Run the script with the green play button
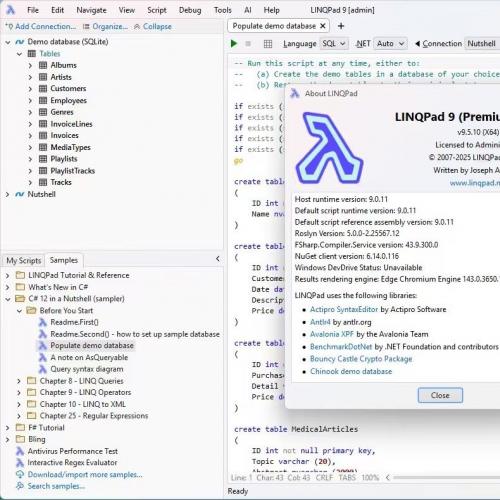Viewport: 500px width, 500px height. coord(234,44)
